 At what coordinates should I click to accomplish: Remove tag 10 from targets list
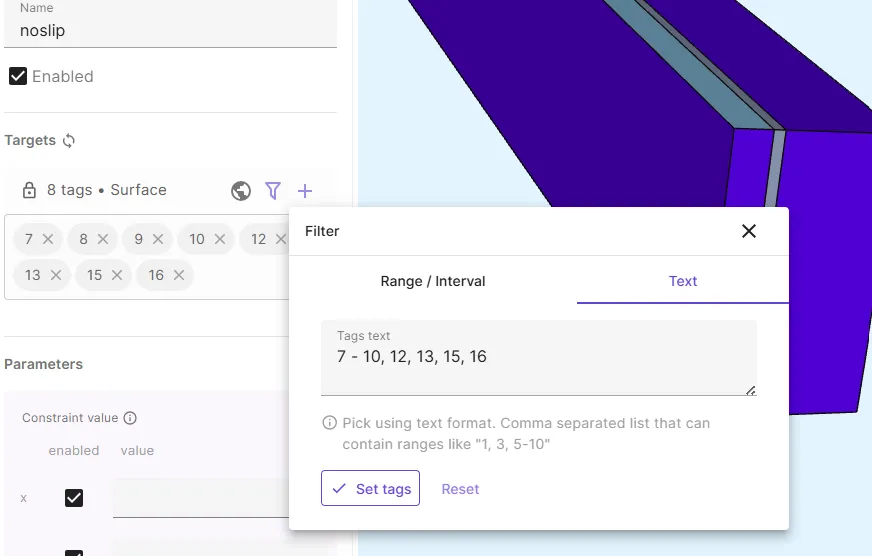(219, 239)
